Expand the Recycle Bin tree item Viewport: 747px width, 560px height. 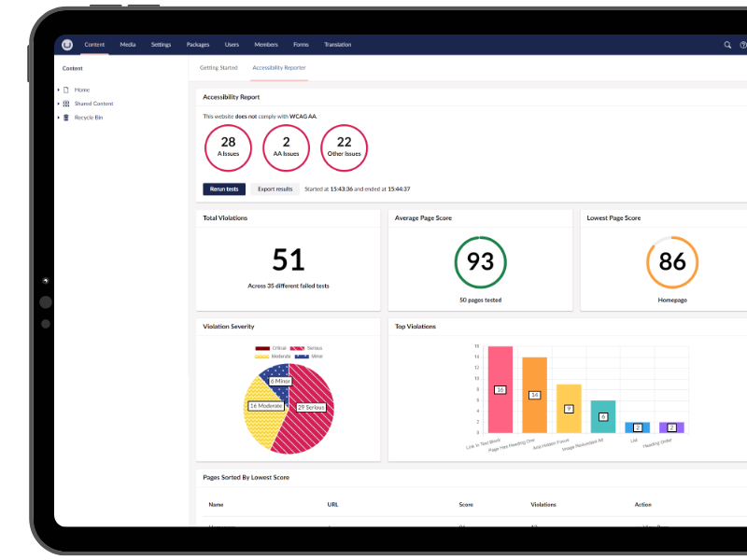pyautogui.click(x=58, y=117)
